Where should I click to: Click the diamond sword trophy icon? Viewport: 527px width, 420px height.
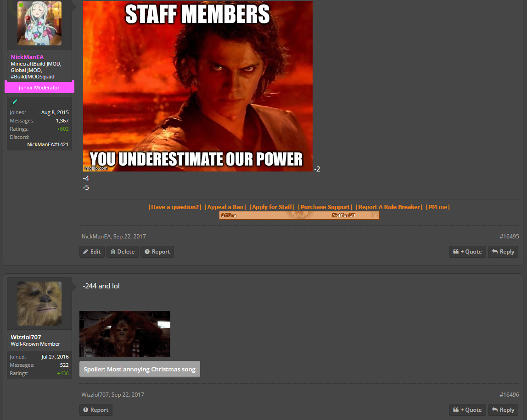click(14, 103)
